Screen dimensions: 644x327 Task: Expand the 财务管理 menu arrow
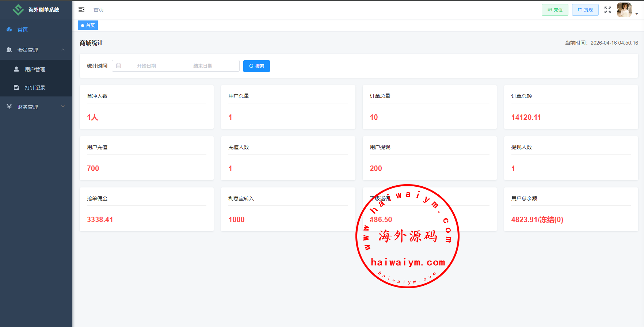63,107
